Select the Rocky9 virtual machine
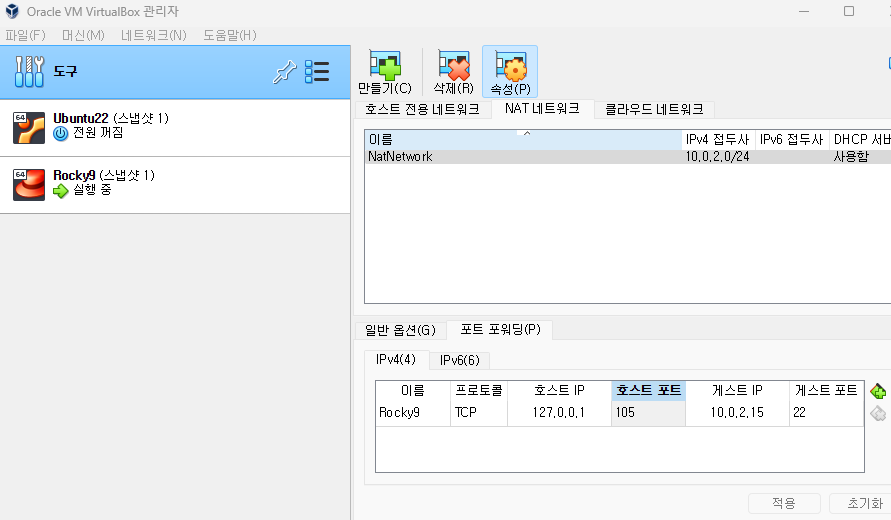Viewport: 891px width, 520px height. pos(175,185)
